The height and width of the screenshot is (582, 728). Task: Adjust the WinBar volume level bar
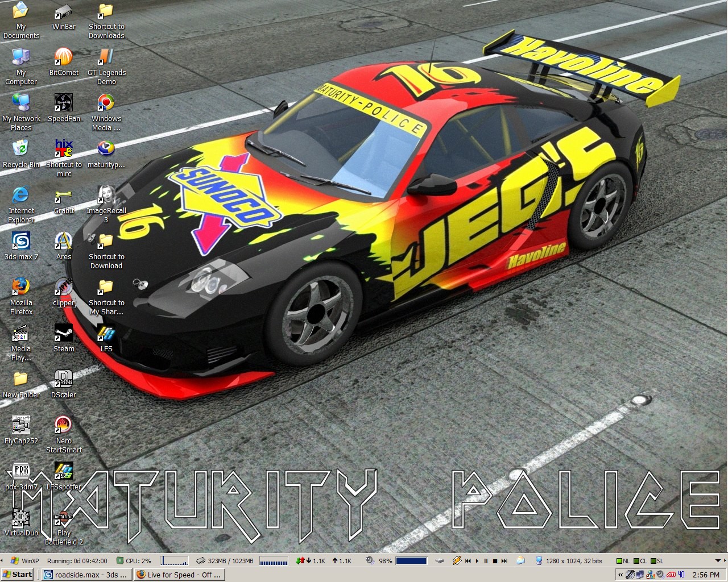(411, 561)
